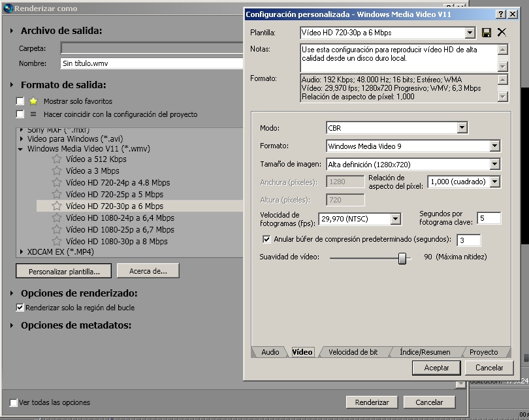The height and width of the screenshot is (420, 529).
Task: Expand the XDCAM EX (*.MP4) group
Action: [22, 251]
